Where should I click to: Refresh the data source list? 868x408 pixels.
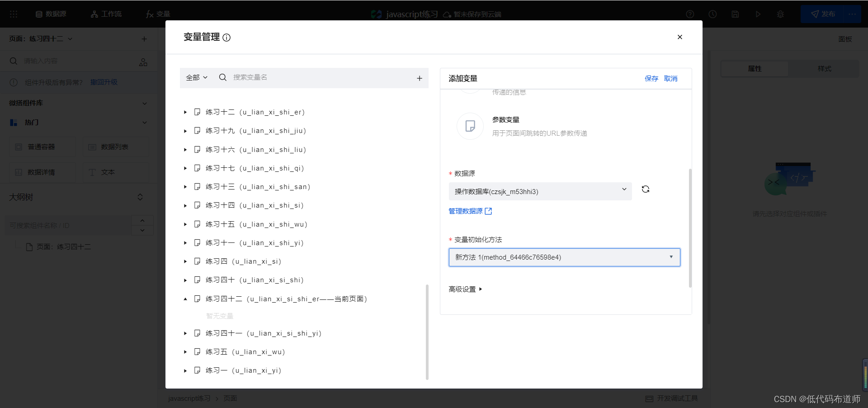pos(646,189)
